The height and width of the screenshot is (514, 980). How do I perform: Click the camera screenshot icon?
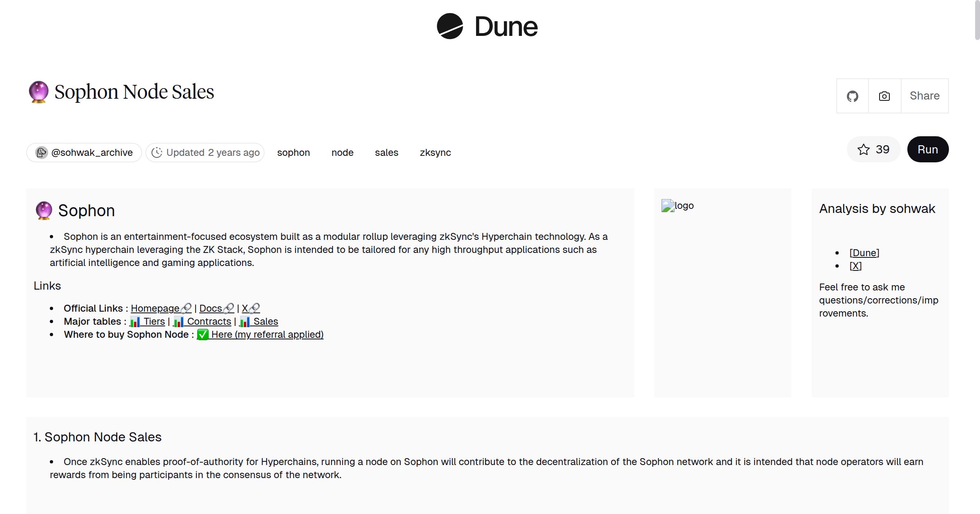pos(884,96)
